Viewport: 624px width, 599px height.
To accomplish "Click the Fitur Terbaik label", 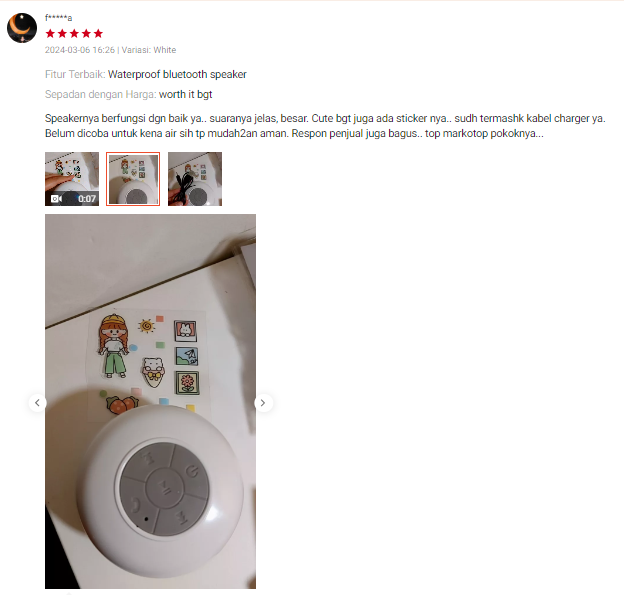I will coord(75,74).
